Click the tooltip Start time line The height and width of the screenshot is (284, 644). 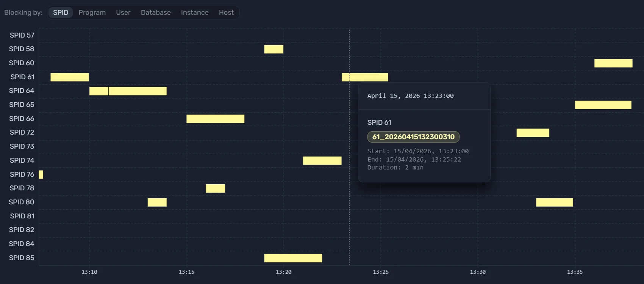(418, 151)
